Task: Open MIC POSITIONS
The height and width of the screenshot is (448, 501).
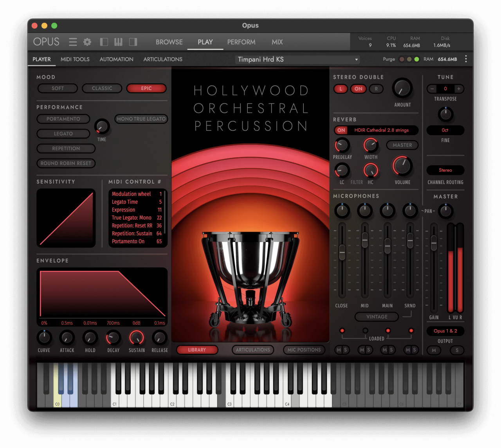Action: tap(304, 350)
